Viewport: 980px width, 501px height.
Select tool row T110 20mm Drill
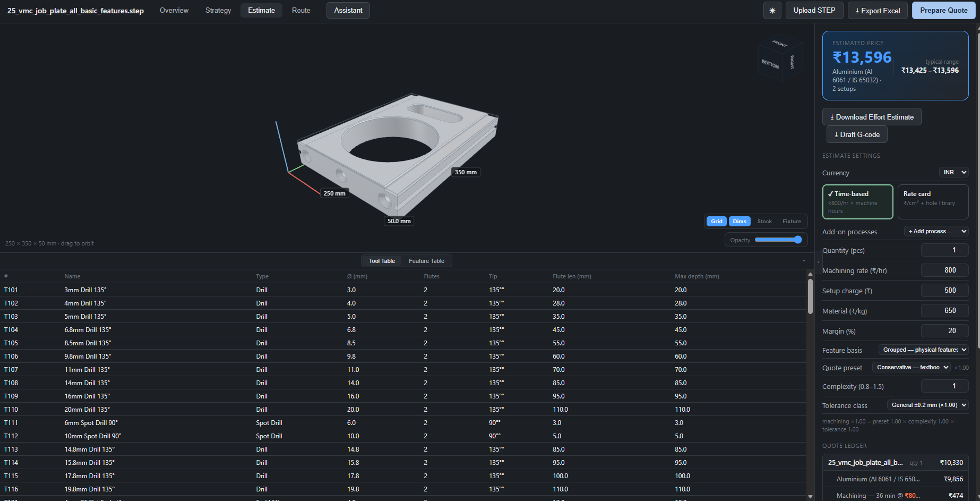403,410
